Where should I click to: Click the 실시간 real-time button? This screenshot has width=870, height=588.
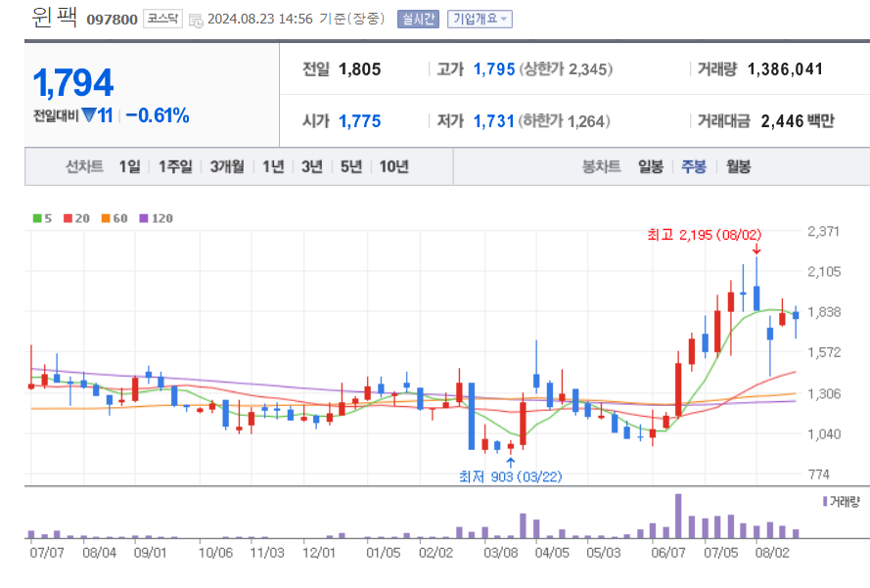click(418, 20)
